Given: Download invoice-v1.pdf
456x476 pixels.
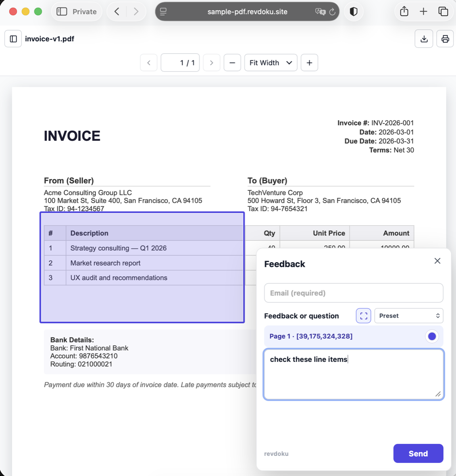Looking at the screenshot, I should [x=424, y=39].
